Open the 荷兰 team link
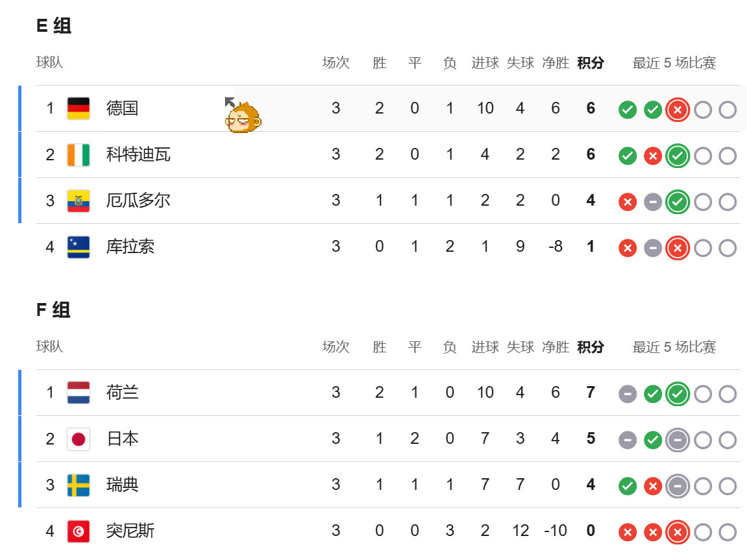This screenshot has width=747, height=560. tap(123, 393)
